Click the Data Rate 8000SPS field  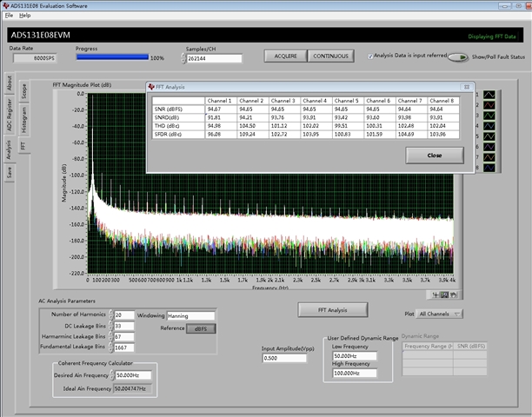coord(35,58)
